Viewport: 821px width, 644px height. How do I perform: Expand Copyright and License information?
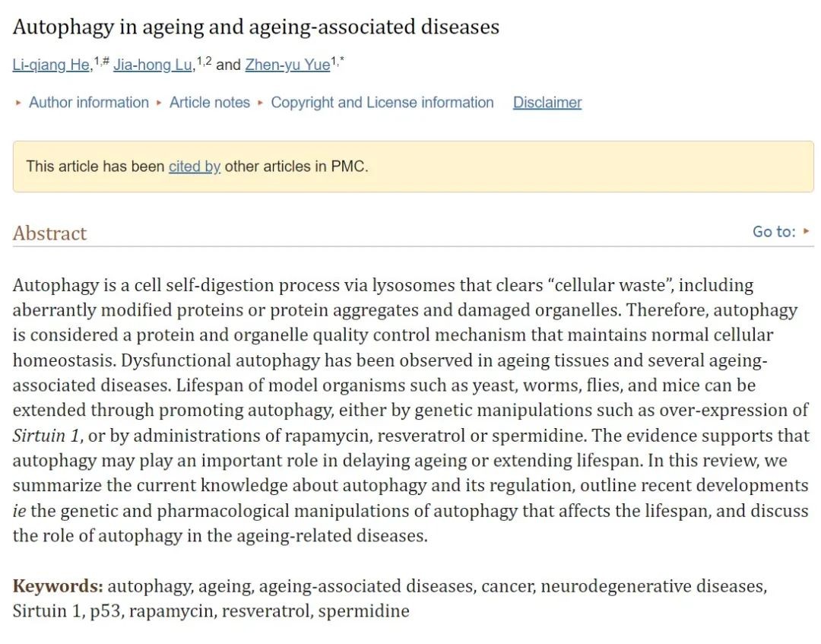pos(382,103)
